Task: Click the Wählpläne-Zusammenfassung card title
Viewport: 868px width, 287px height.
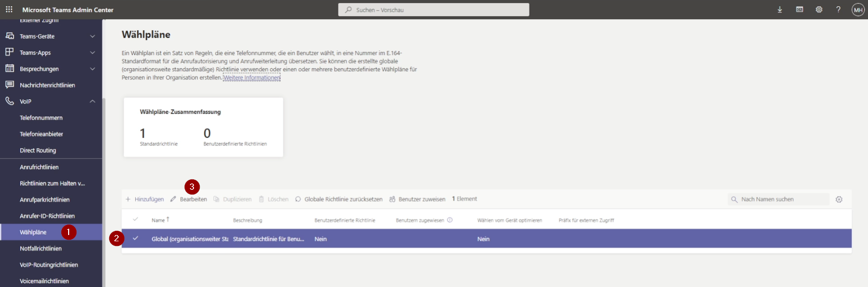Action: click(x=180, y=112)
